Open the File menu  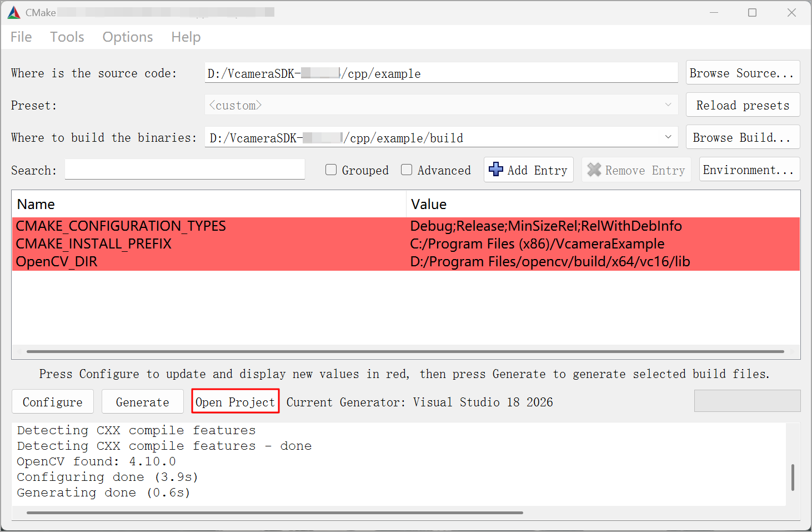point(21,37)
